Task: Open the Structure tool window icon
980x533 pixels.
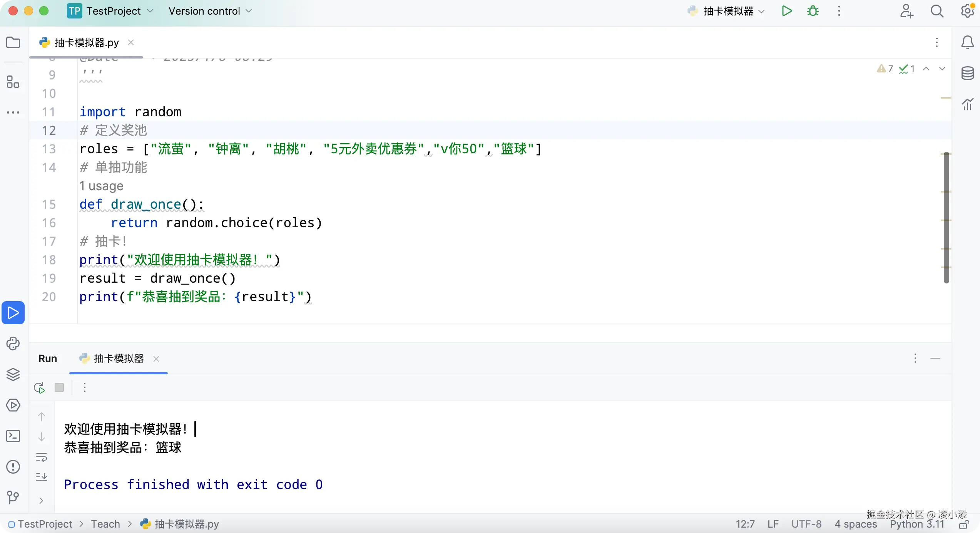Action: (13, 82)
